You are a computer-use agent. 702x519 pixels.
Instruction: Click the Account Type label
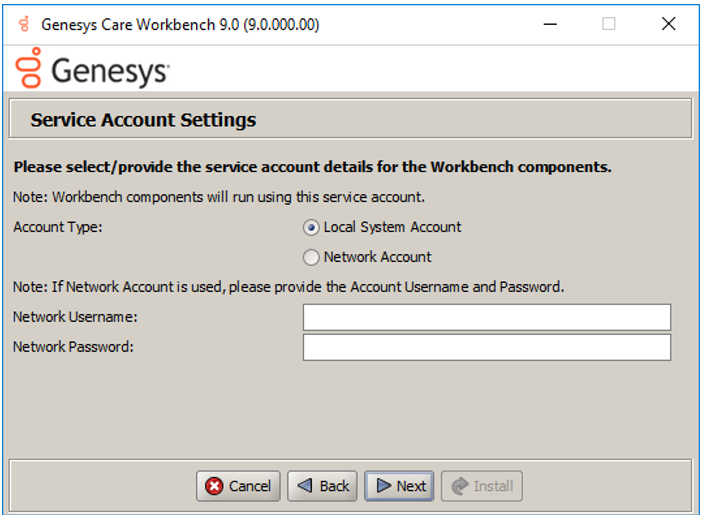point(58,227)
